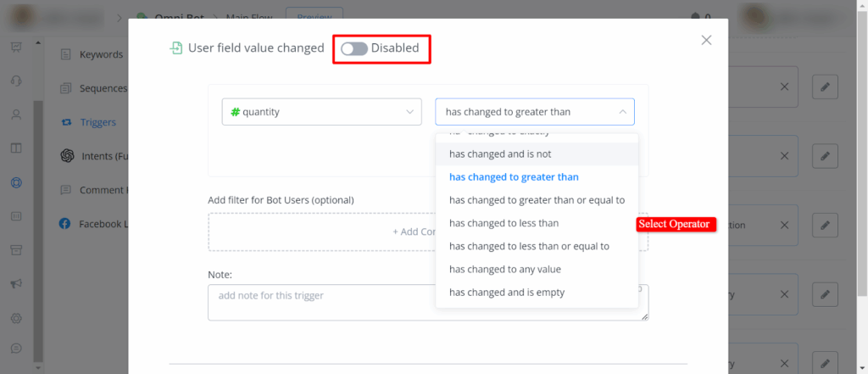This screenshot has height=374, width=868.
Task: Click the Preview button
Action: click(x=314, y=15)
